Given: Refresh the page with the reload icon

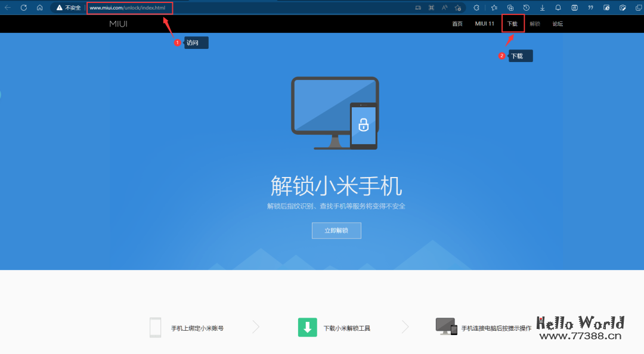Looking at the screenshot, I should coord(23,8).
